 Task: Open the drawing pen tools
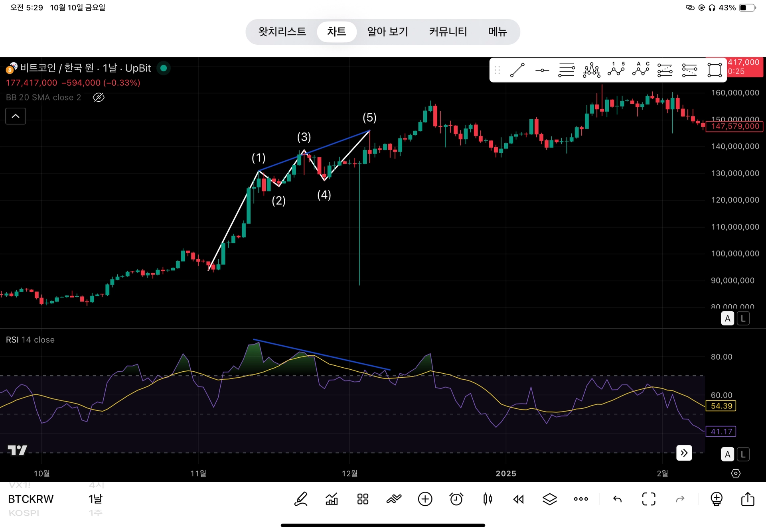coord(301,499)
